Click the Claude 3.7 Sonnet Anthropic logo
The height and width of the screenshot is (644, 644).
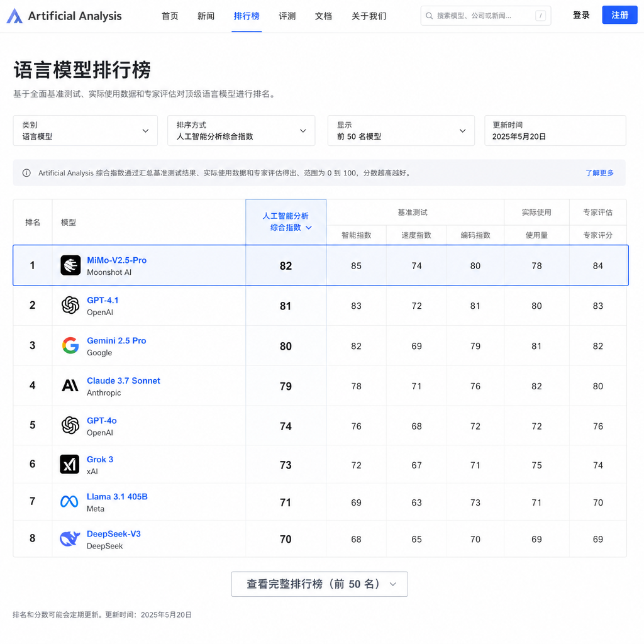point(70,386)
